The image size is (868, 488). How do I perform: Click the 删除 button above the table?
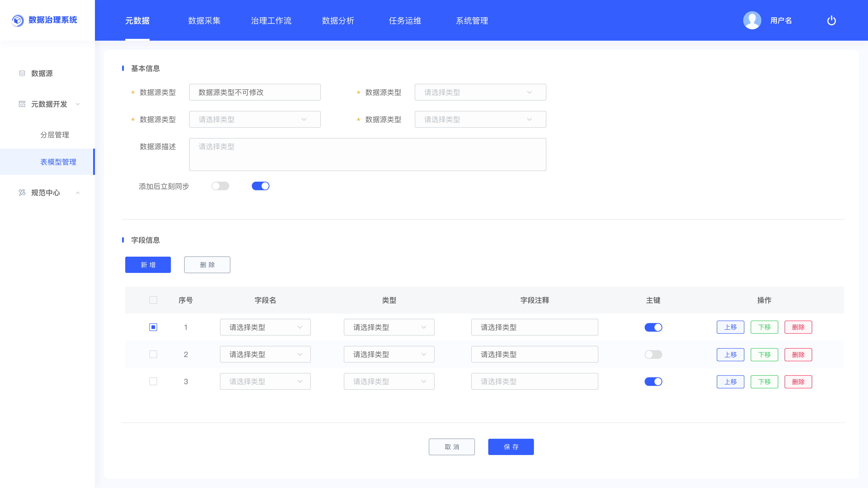[x=207, y=265]
